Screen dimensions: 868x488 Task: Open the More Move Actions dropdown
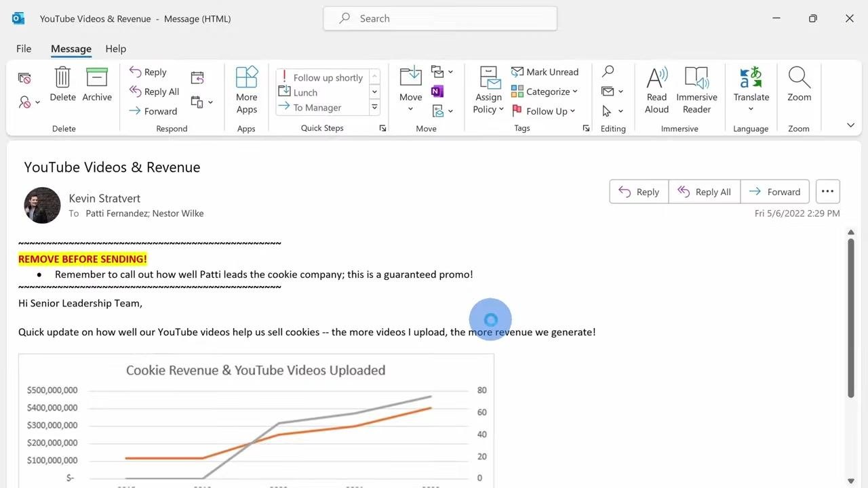[x=442, y=111]
